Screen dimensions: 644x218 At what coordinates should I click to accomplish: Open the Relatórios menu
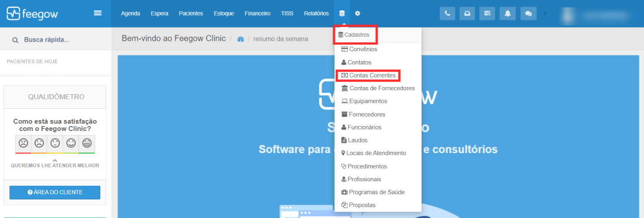click(316, 14)
